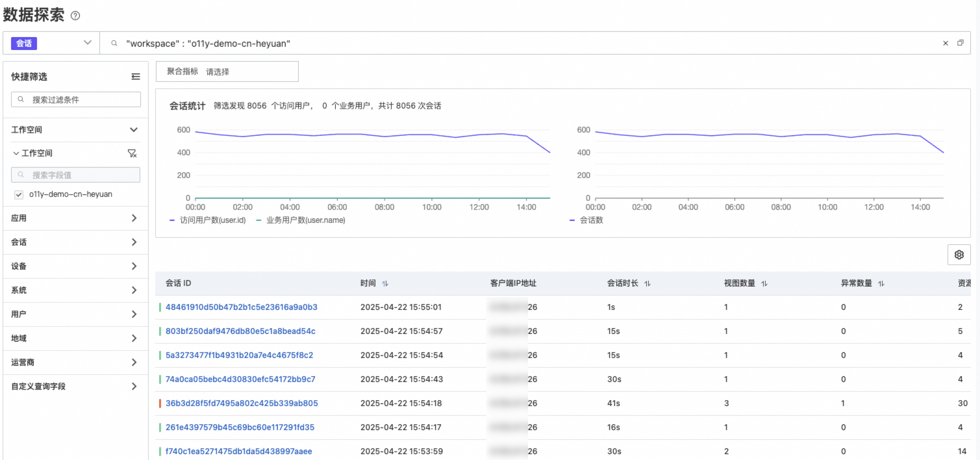The width and height of the screenshot is (980, 460).
Task: Expand the 地域 filter section
Action: coord(134,338)
